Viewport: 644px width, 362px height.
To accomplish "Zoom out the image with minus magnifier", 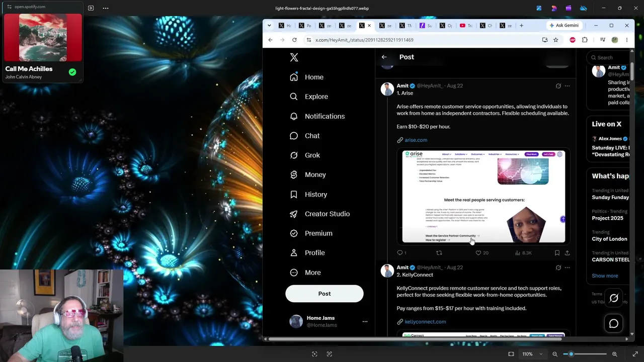I will pos(555,354).
